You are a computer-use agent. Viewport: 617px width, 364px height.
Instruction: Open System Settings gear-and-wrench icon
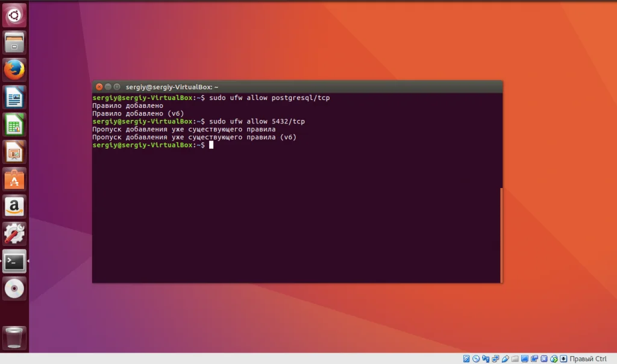pos(14,234)
